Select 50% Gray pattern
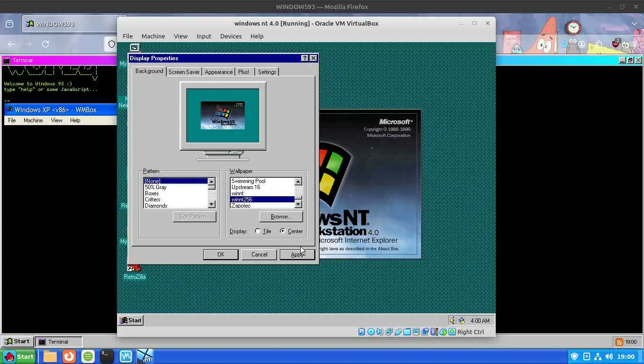The height and width of the screenshot is (364, 644). click(x=176, y=187)
